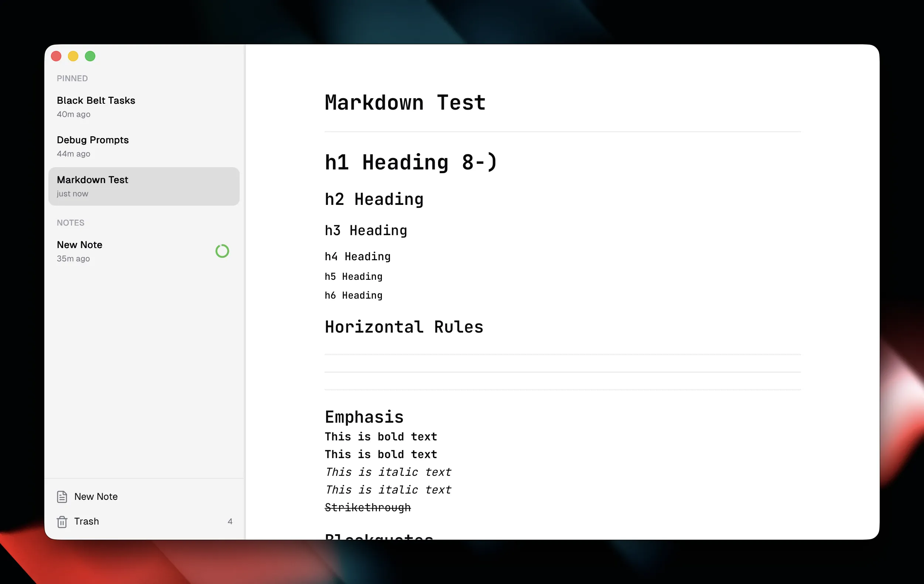The width and height of the screenshot is (924, 584).
Task: Click the Horizontal Rules heading
Action: pos(404,327)
